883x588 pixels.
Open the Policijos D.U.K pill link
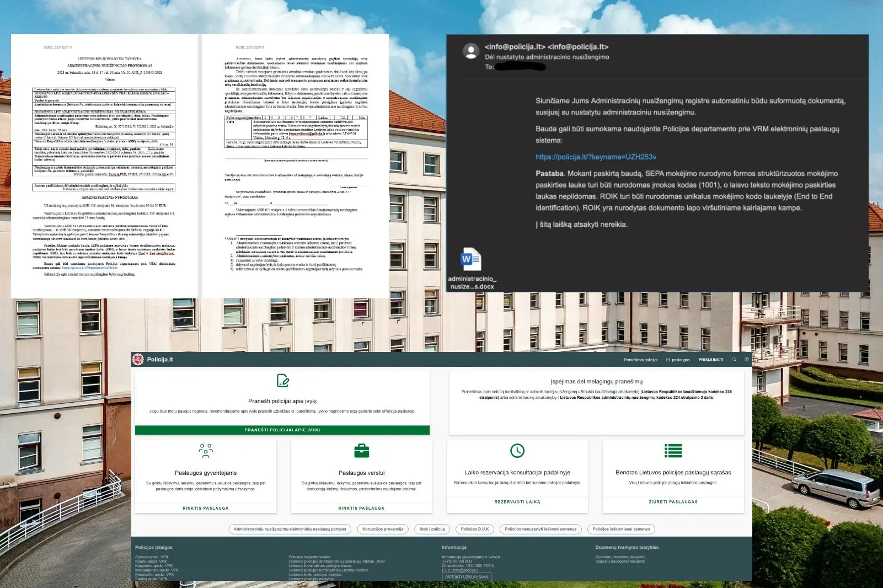pos(475,529)
